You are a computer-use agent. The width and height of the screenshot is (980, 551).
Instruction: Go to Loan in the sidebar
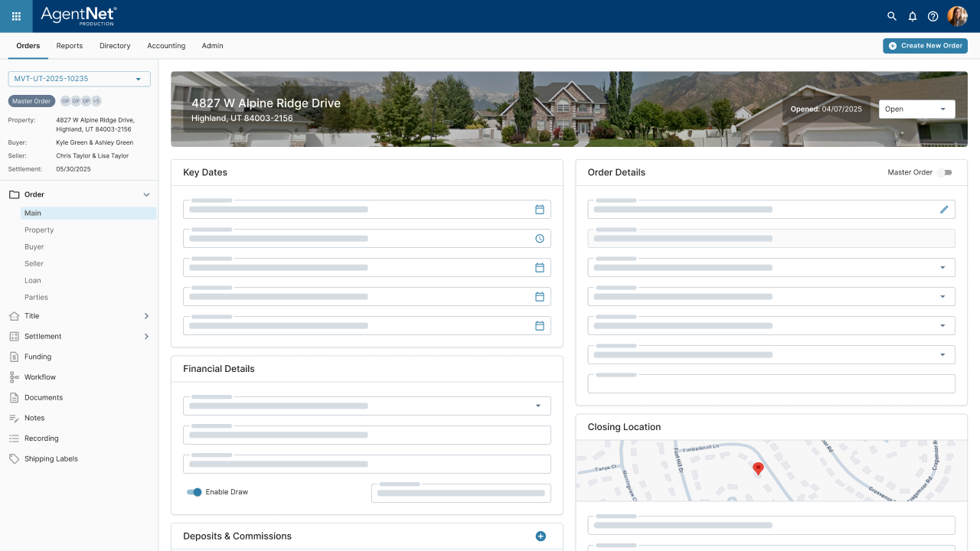(x=33, y=281)
